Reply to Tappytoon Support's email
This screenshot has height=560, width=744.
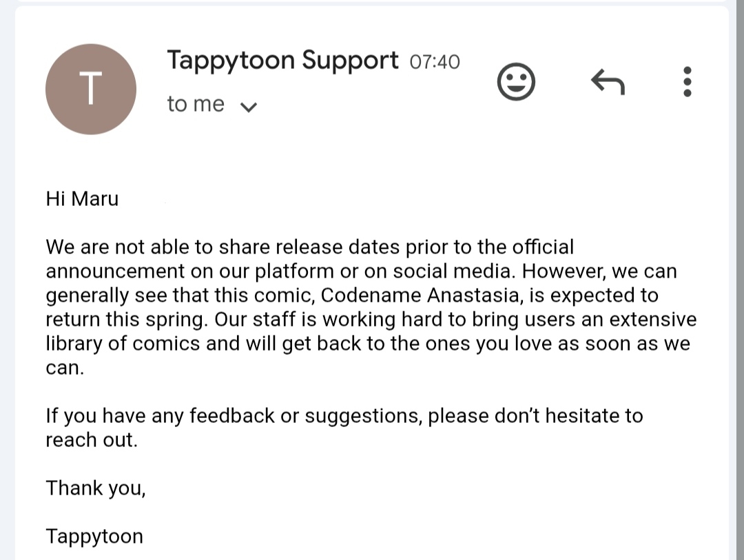point(608,83)
